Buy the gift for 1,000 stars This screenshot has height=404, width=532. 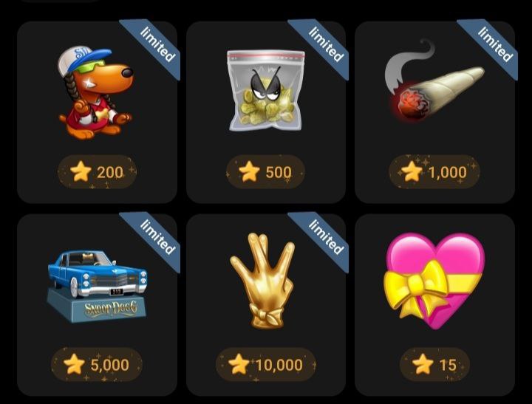(434, 171)
